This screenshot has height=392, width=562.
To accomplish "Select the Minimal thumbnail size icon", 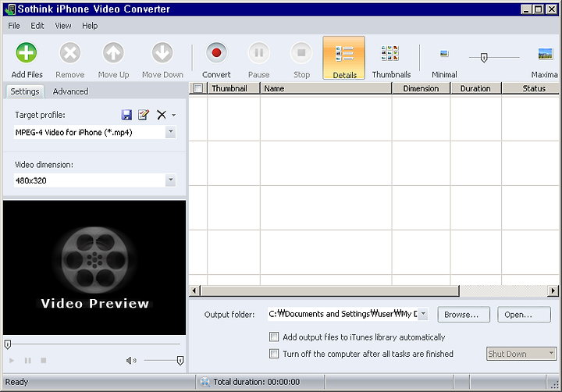I will [444, 53].
